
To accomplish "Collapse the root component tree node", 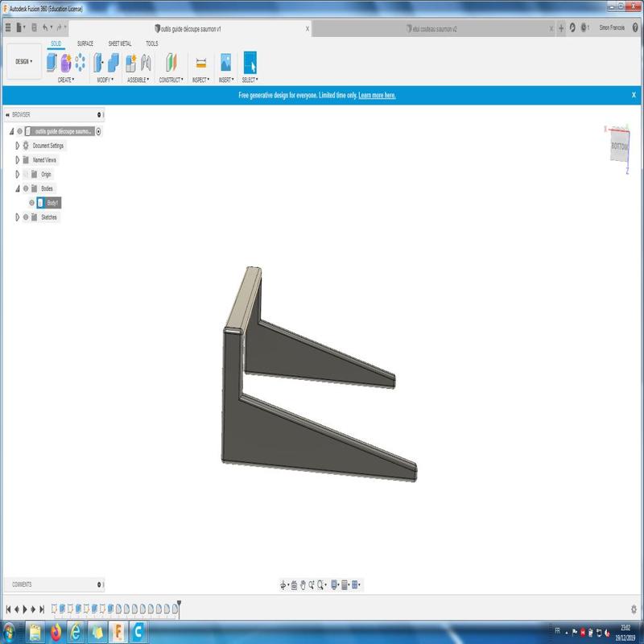I will tap(11, 131).
